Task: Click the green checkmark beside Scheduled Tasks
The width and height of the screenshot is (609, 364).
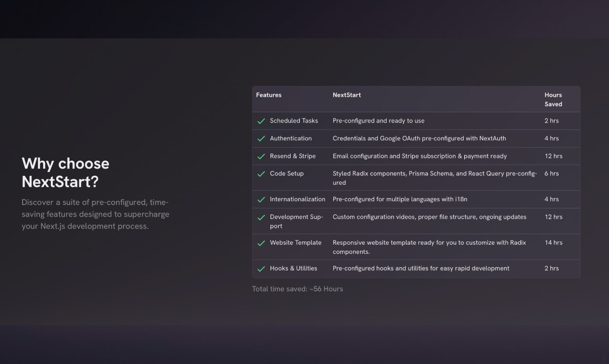Action: click(x=261, y=121)
